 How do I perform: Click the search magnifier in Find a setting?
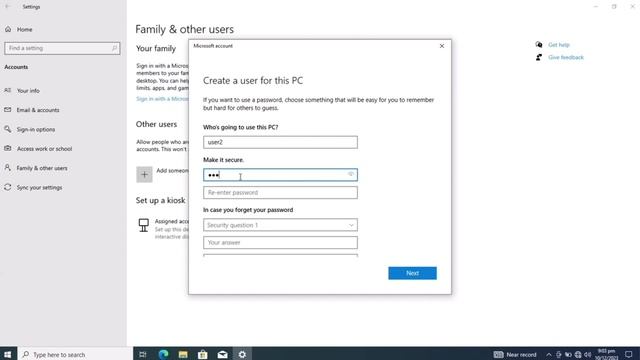pyautogui.click(x=114, y=48)
